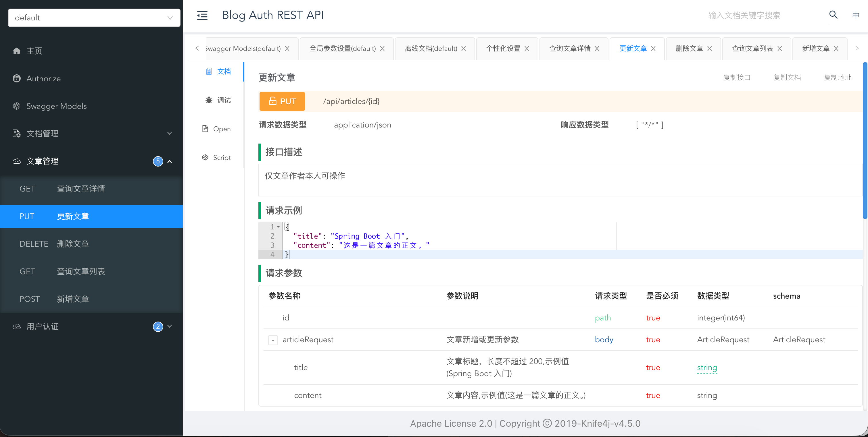Expand the 文档管理 menu
Viewport: 868px width, 437px height.
coord(170,134)
